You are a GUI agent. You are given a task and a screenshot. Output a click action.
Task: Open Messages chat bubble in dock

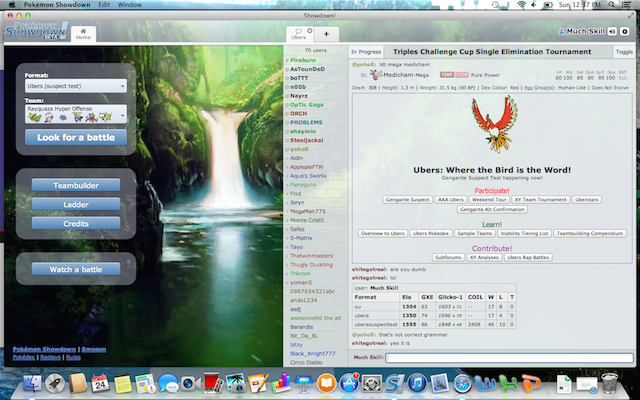coord(168,384)
